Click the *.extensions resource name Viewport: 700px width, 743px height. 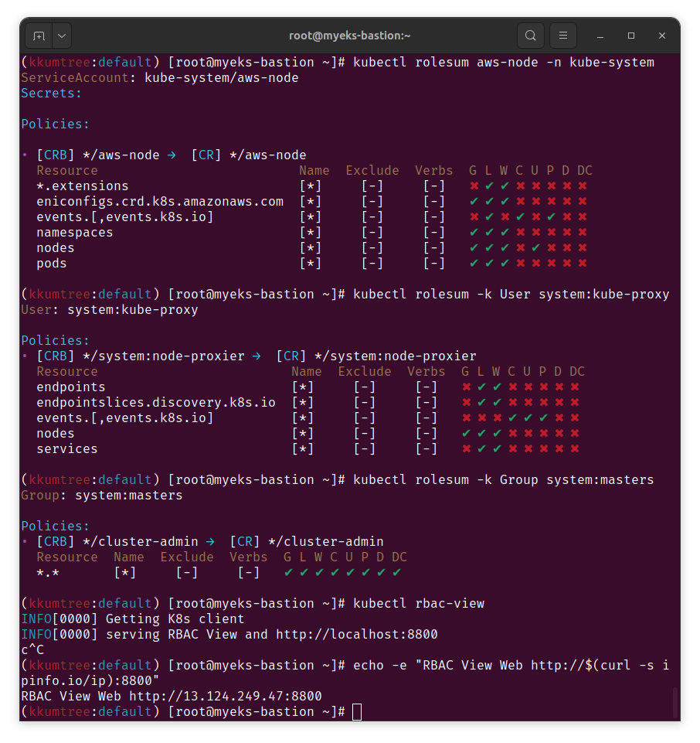pyautogui.click(x=83, y=186)
